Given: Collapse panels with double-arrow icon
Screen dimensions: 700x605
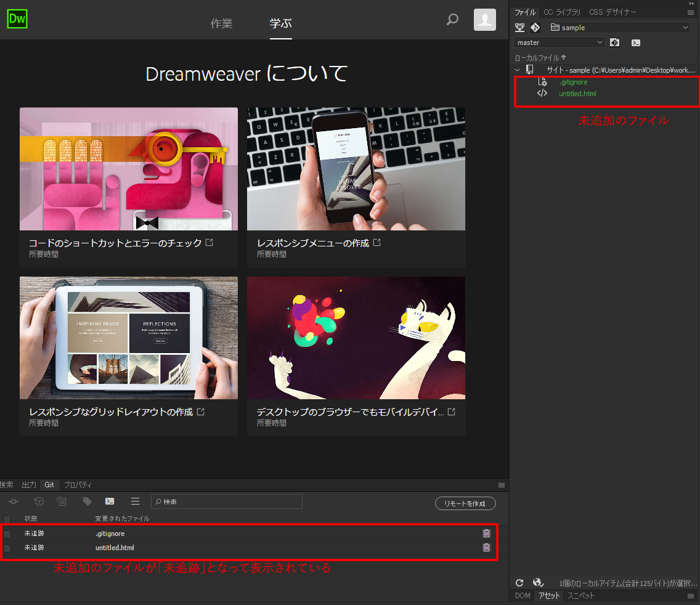Looking at the screenshot, I should click(691, 4).
